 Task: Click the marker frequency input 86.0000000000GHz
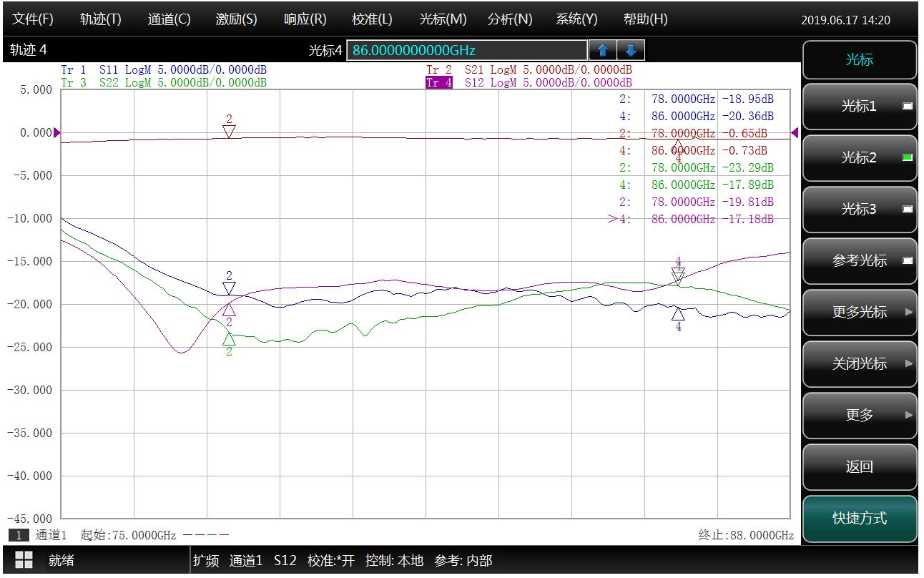[467, 51]
